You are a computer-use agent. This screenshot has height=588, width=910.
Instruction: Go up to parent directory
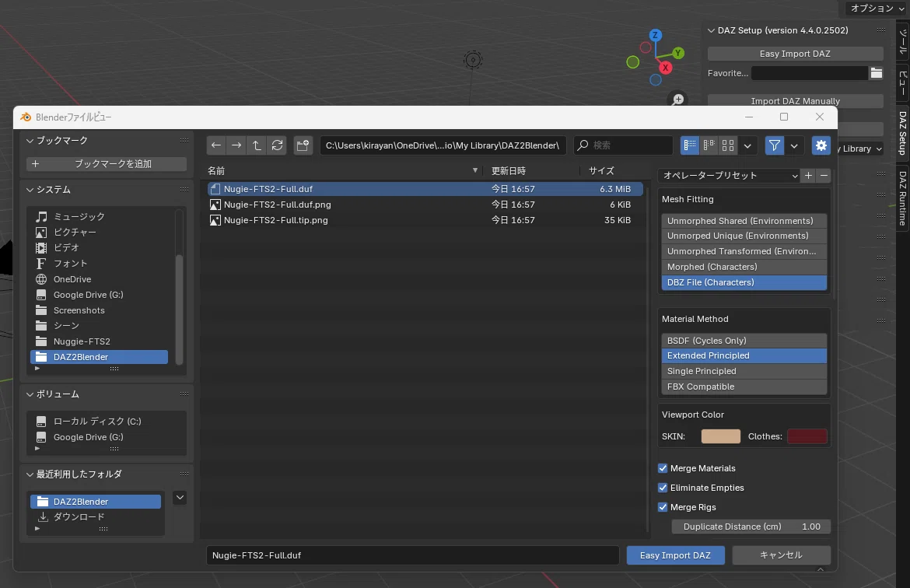257,145
